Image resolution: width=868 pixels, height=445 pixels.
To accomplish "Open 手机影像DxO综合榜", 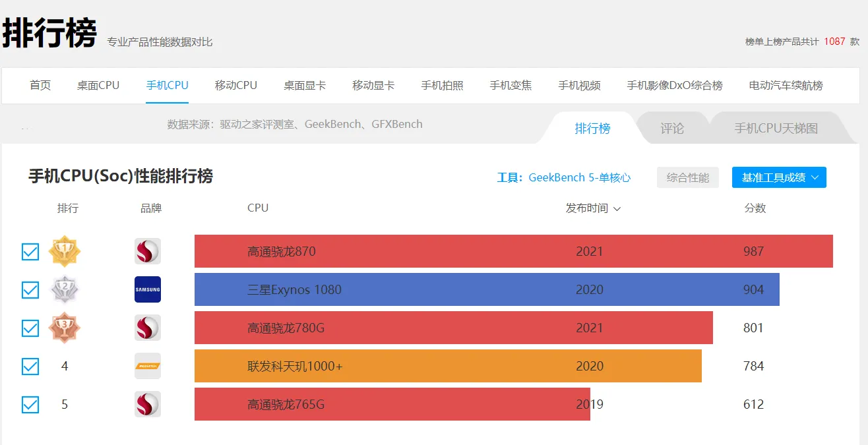I will (675, 85).
